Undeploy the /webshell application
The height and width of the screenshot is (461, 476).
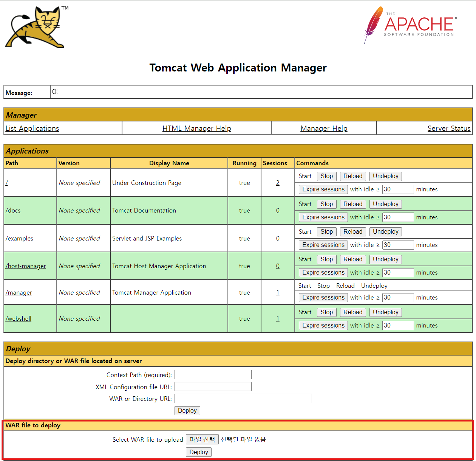[386, 312]
